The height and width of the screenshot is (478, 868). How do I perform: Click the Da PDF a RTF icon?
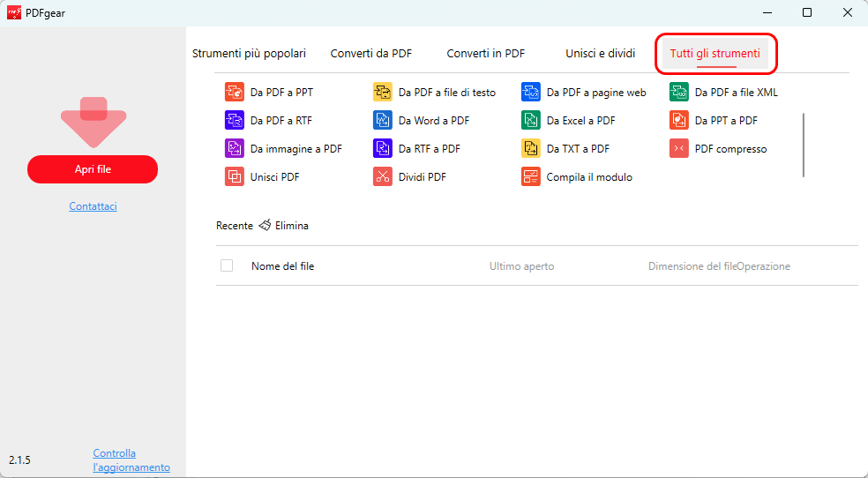pos(234,121)
